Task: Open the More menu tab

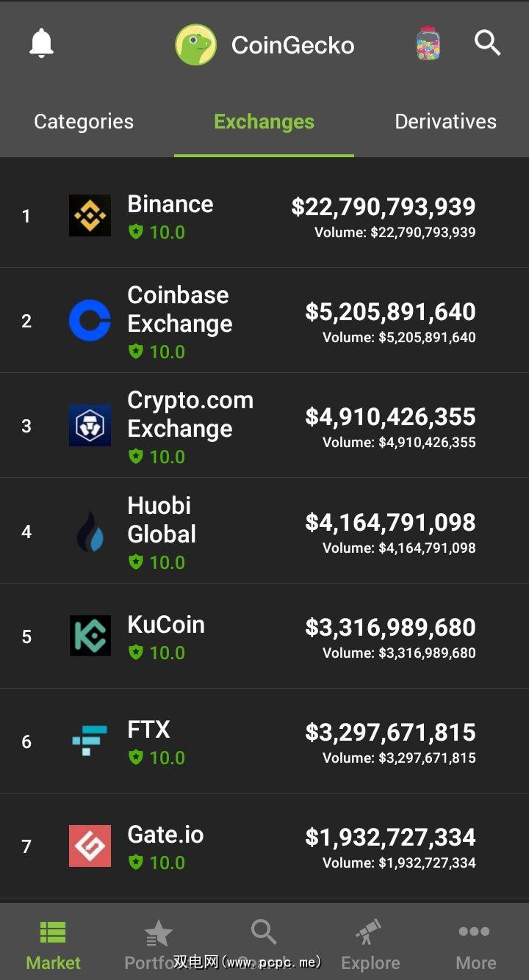Action: pos(475,945)
